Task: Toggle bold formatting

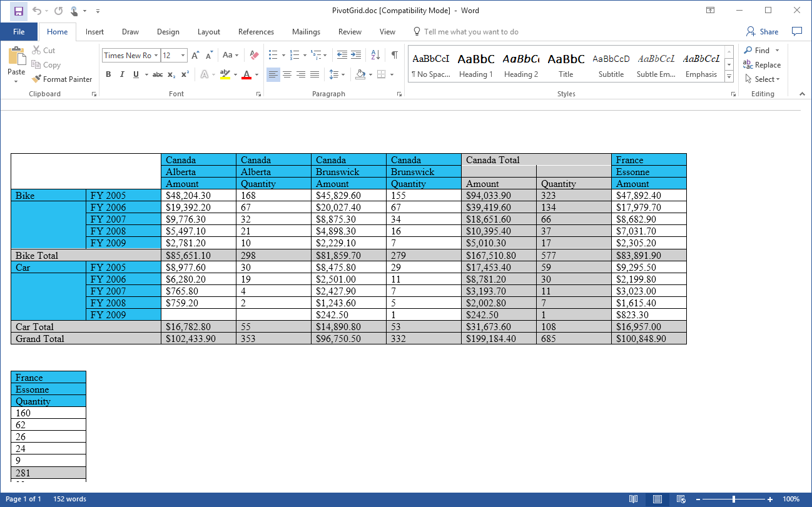Action: coord(108,74)
